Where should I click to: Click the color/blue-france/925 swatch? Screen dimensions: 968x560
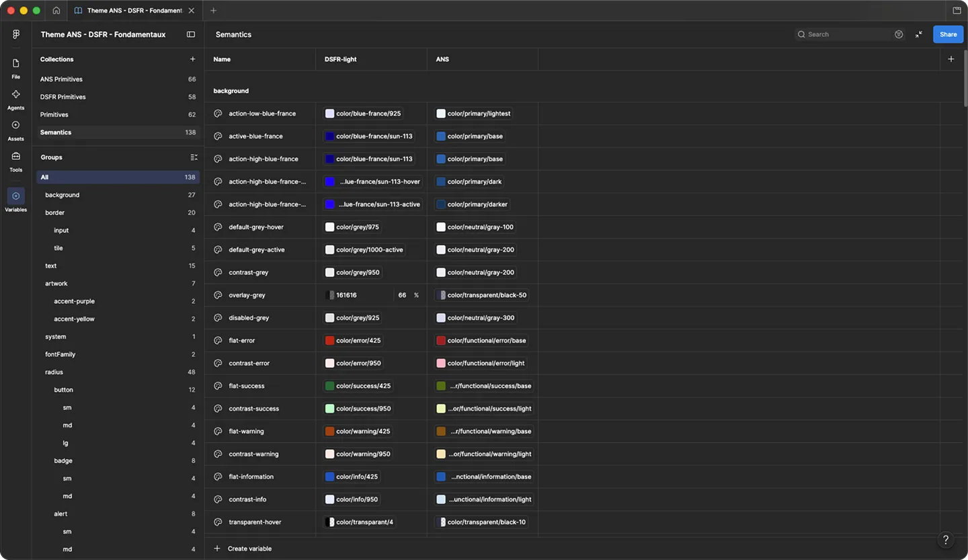tap(330, 114)
